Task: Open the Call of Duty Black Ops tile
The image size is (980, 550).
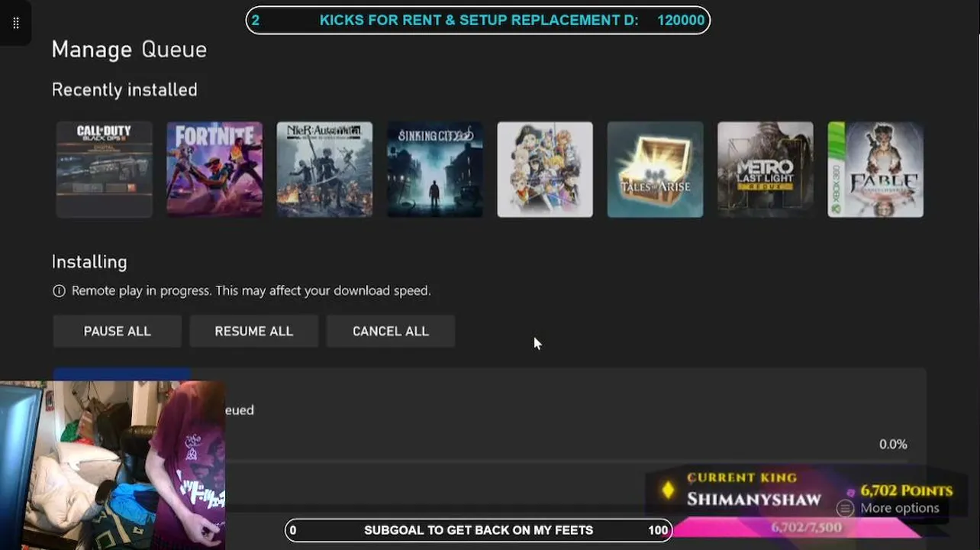Action: pyautogui.click(x=105, y=170)
